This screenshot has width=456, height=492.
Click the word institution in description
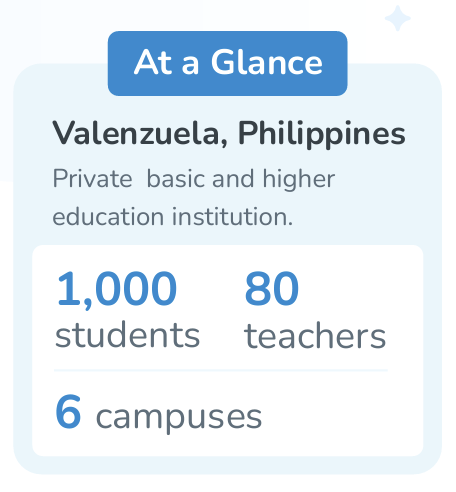(x=232, y=216)
